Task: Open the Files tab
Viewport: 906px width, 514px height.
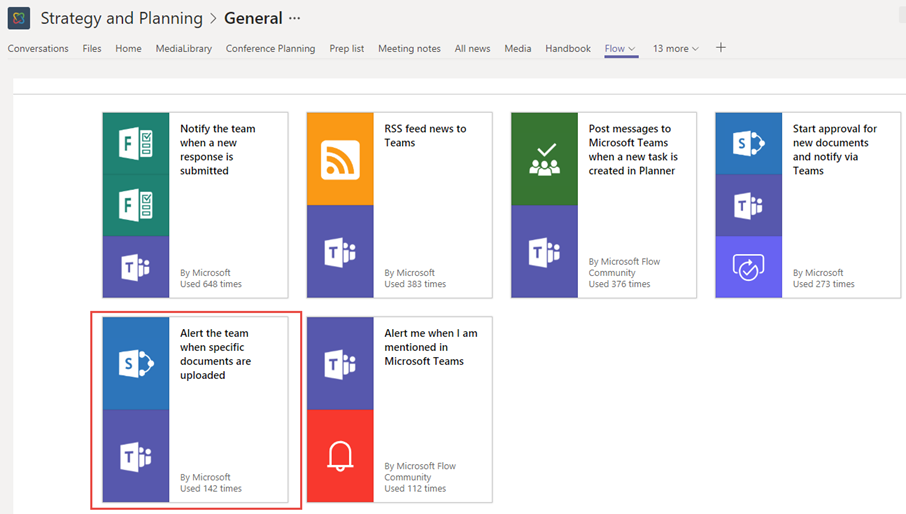Action: click(x=92, y=49)
